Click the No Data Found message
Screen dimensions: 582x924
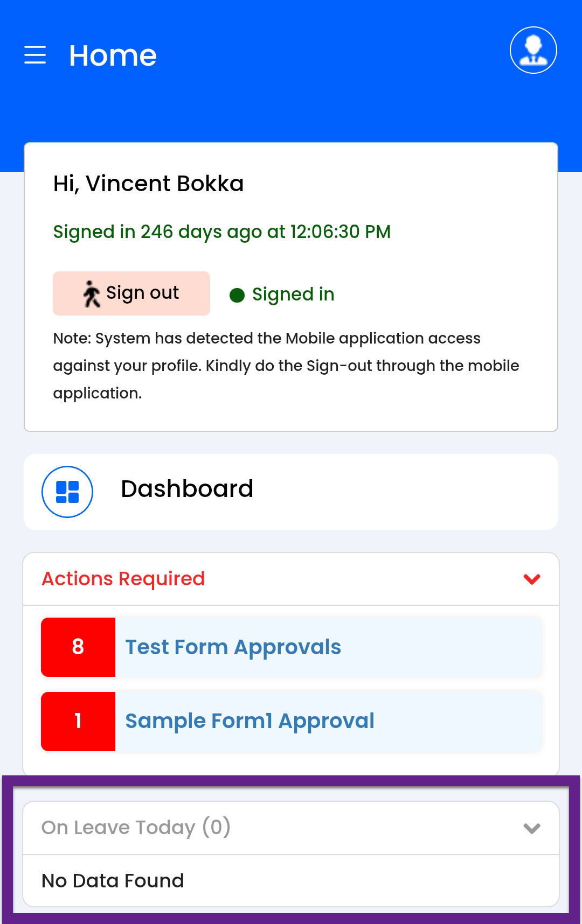point(113,881)
